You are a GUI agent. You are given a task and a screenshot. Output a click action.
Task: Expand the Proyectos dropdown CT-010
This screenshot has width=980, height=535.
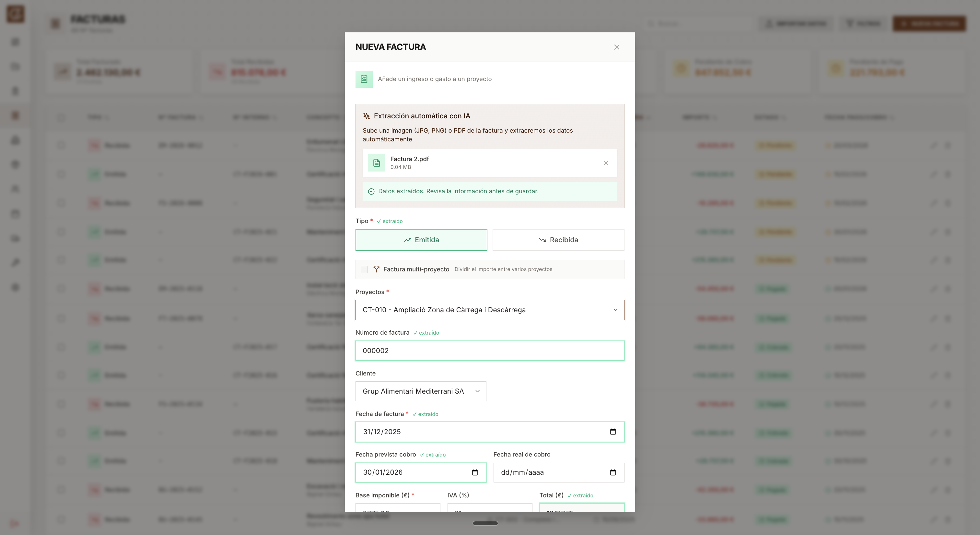point(490,310)
